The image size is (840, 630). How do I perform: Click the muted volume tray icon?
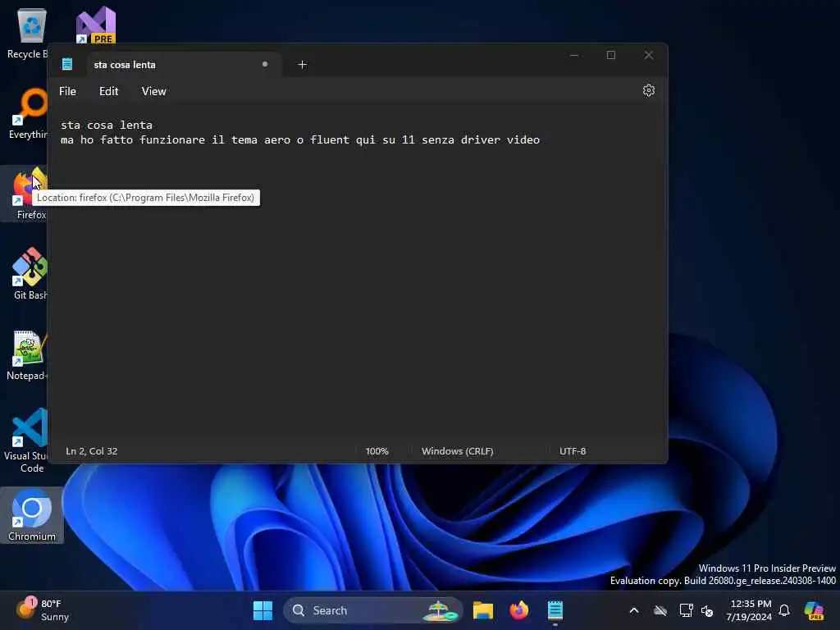coord(707,610)
